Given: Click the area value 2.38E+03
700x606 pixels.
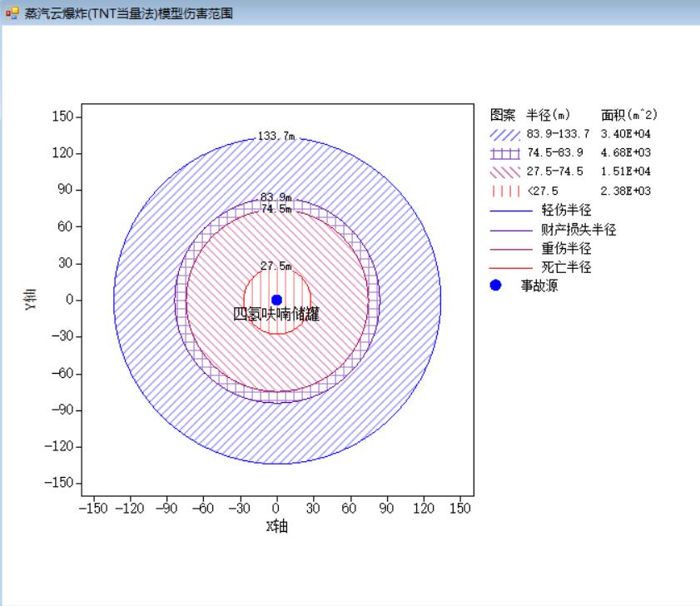Looking at the screenshot, I should tap(625, 191).
